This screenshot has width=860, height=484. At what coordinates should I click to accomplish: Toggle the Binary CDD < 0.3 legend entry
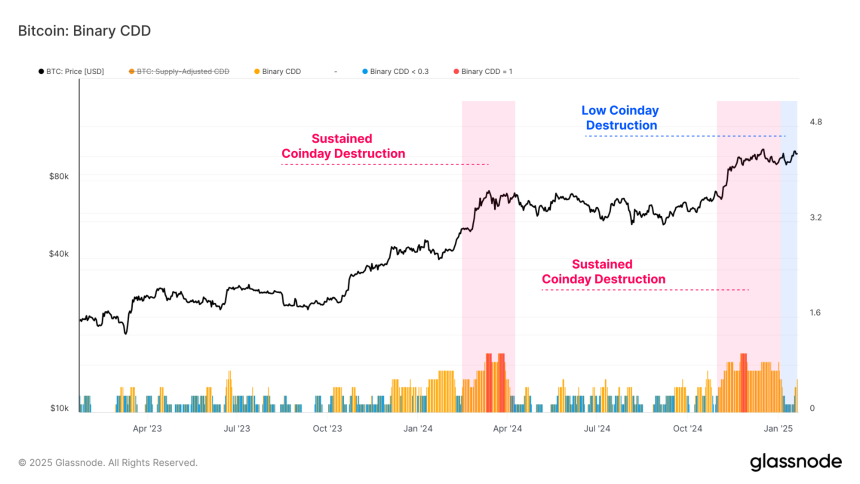click(395, 71)
